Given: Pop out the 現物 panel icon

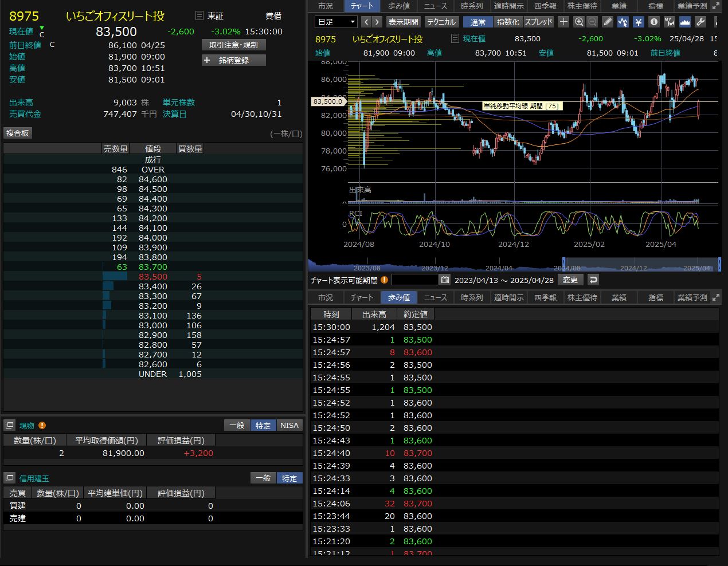Looking at the screenshot, I should (x=9, y=425).
